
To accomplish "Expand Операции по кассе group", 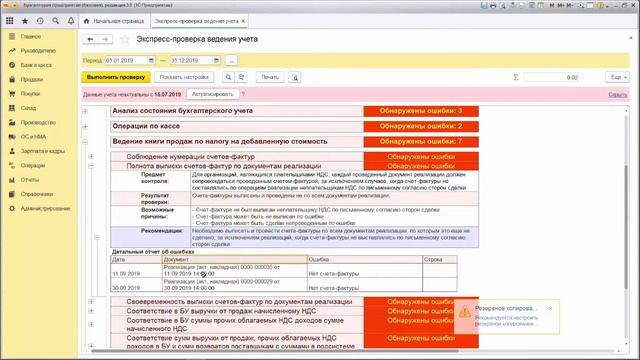I will coord(85,127).
